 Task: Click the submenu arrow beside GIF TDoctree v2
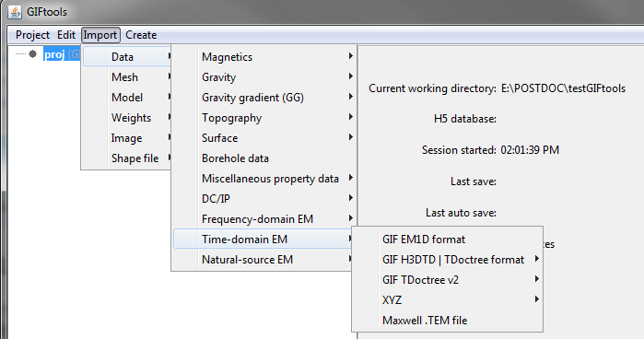[x=536, y=279]
